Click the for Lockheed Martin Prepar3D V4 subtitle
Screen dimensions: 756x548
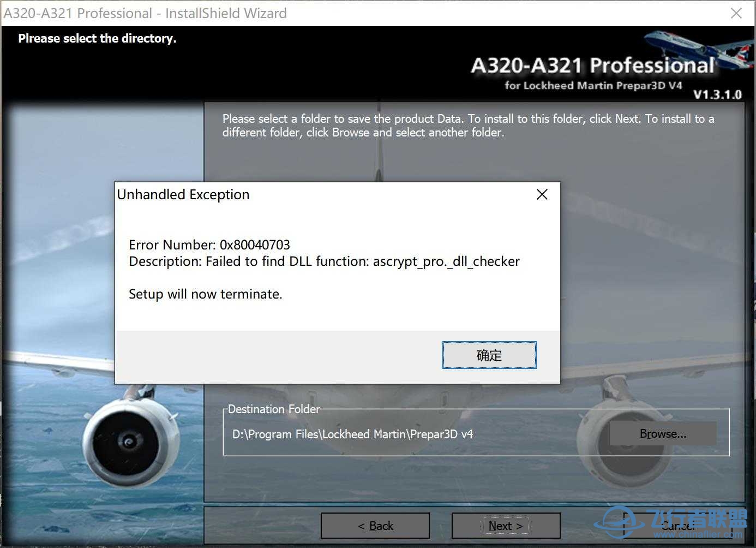pyautogui.click(x=593, y=85)
